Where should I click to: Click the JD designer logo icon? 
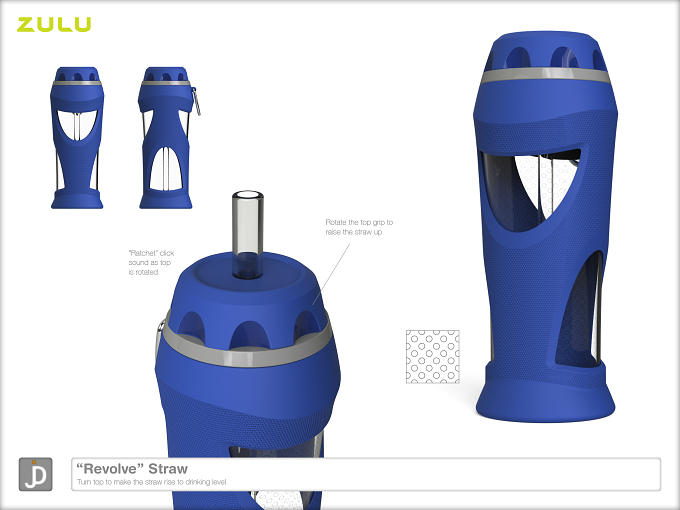tap(36, 474)
